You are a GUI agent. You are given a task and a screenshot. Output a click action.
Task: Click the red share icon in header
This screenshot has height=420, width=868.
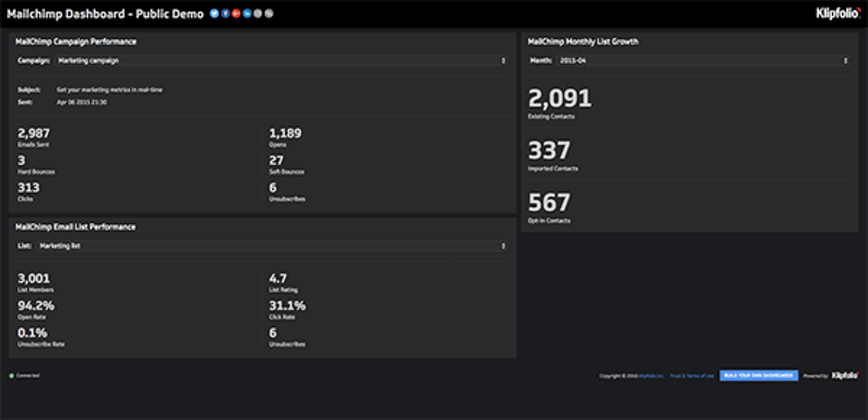[236, 14]
